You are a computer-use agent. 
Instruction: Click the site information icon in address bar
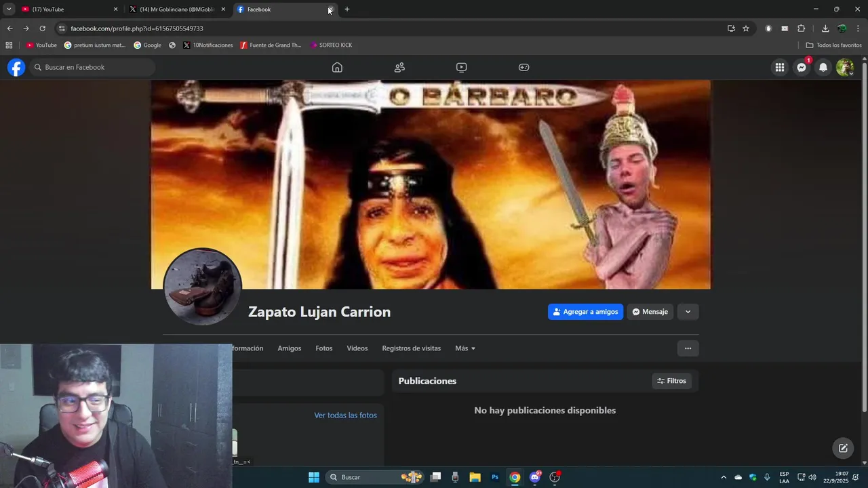[62, 28]
